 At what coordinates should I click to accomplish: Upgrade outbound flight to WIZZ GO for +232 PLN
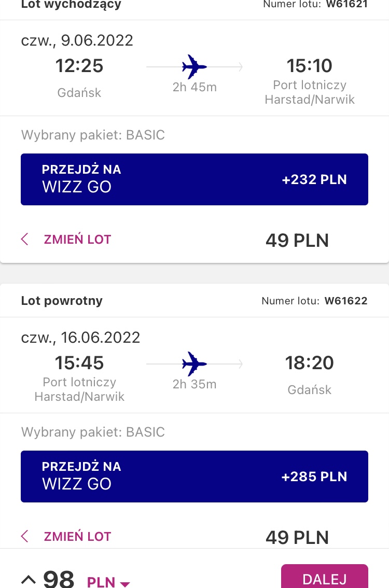point(195,179)
